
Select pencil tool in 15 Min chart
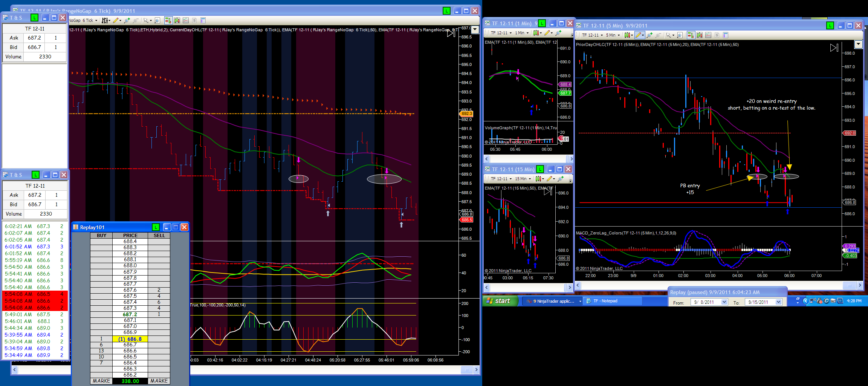(550, 179)
